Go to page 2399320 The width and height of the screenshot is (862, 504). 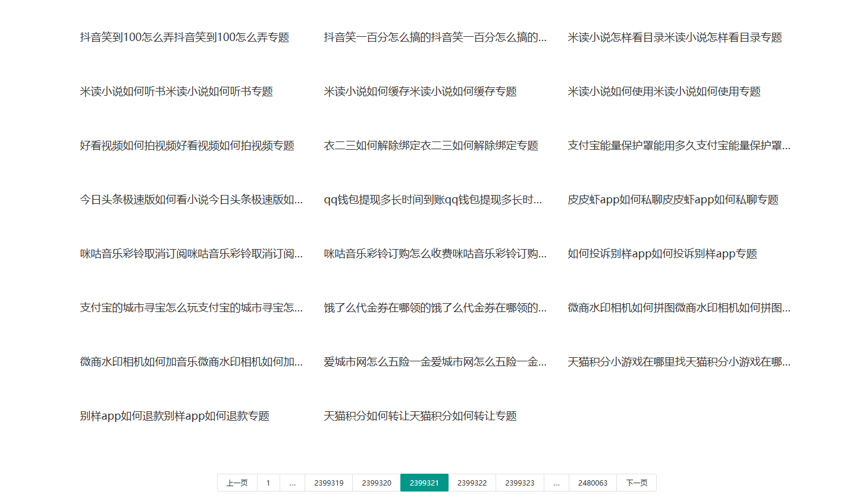click(377, 483)
